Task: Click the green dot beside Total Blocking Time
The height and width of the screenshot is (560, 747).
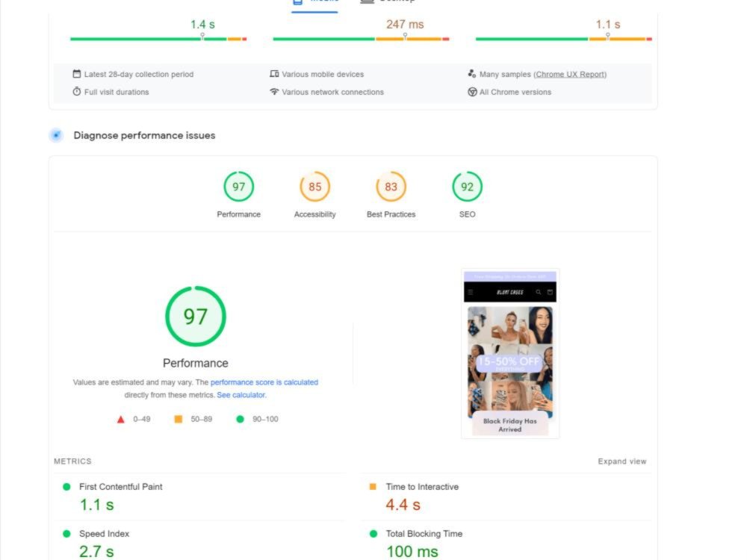Action: click(373, 534)
